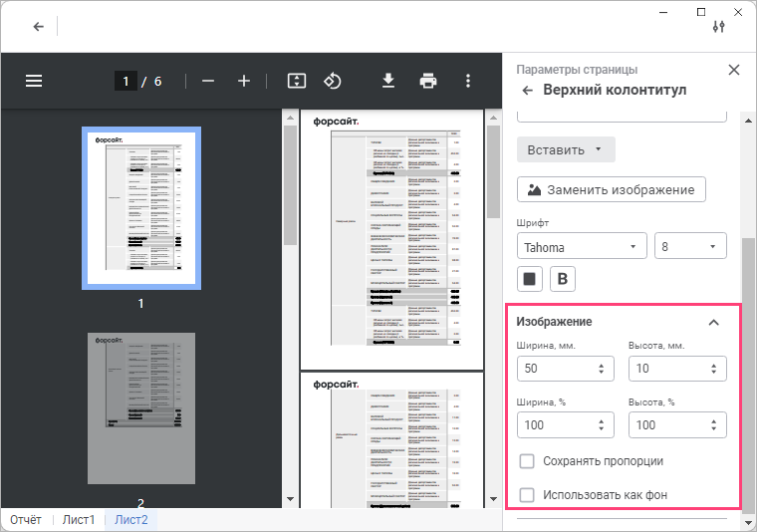Enable Сохранять пропорции checkbox

click(528, 461)
